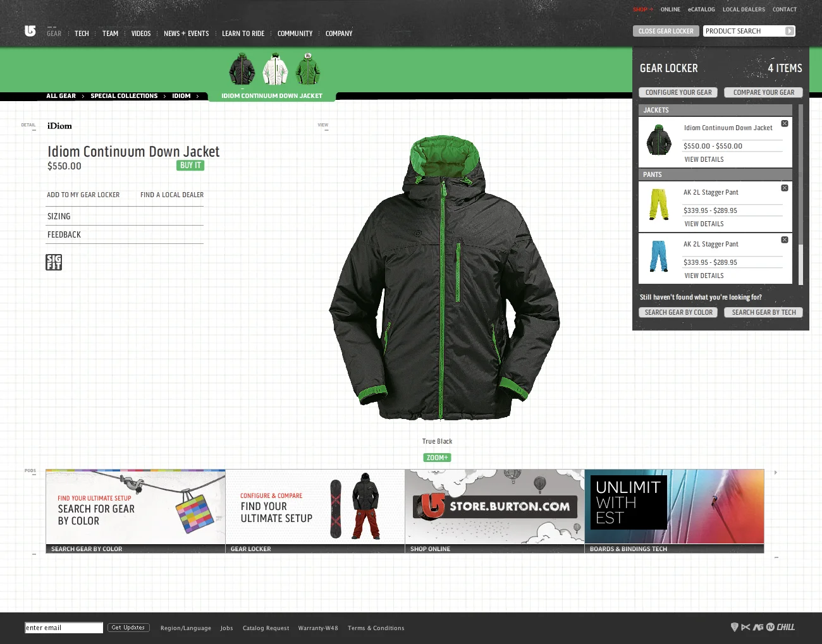This screenshot has height=644, width=822.
Task: Open the Tech menu
Action: 82,33
